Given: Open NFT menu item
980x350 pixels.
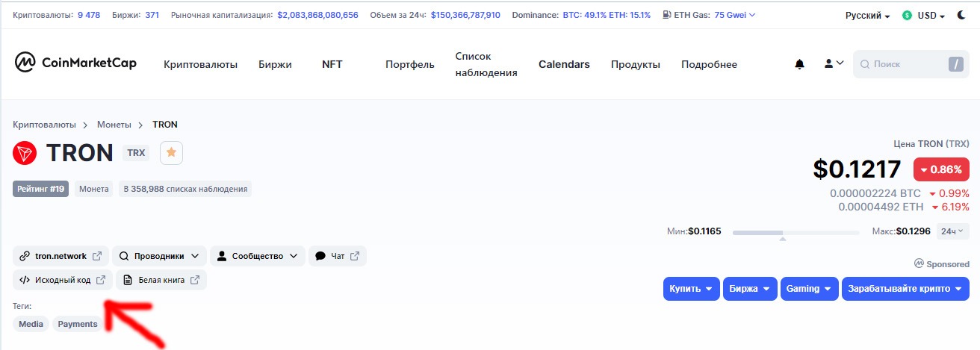Looking at the screenshot, I should [332, 64].
